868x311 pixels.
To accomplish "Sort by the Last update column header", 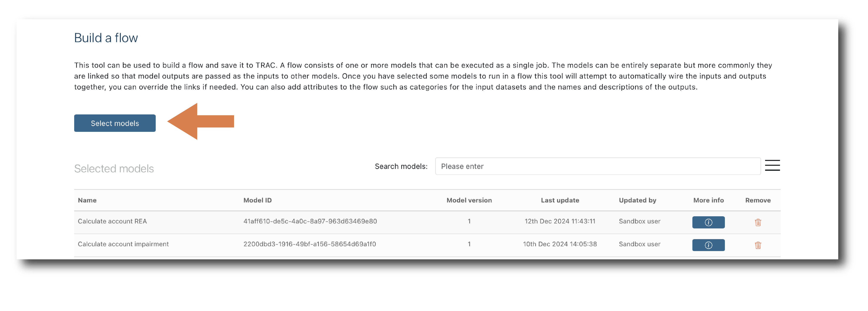I will tap(560, 201).
